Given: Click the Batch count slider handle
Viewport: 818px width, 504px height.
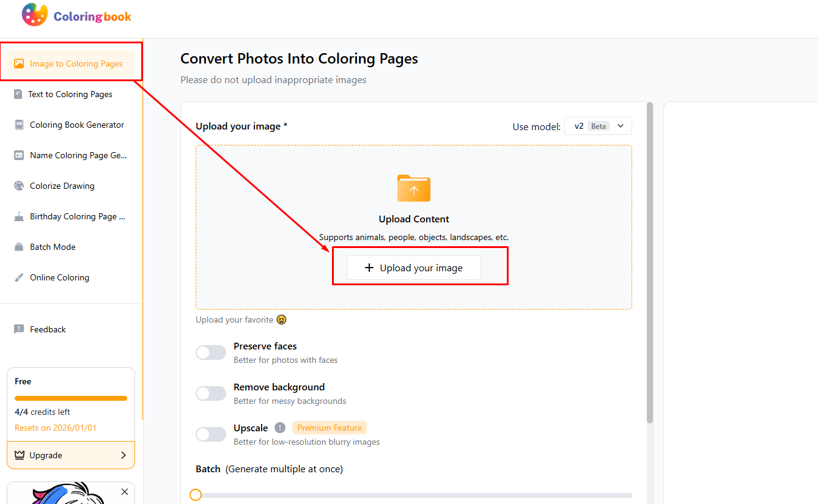Looking at the screenshot, I should pos(196,495).
